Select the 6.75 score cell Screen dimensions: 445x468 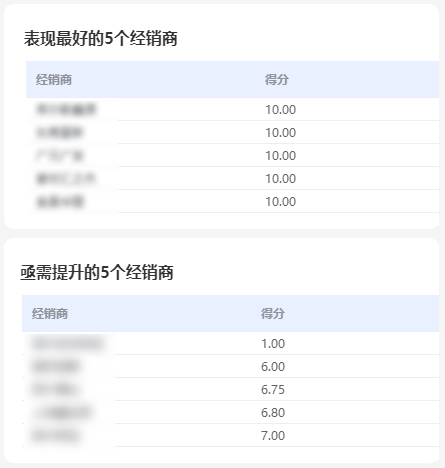[x=273, y=390]
